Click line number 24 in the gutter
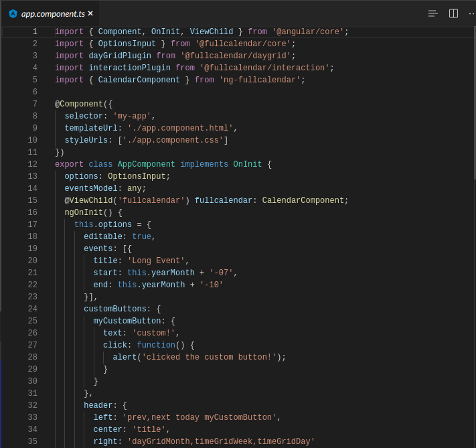 tap(33, 309)
